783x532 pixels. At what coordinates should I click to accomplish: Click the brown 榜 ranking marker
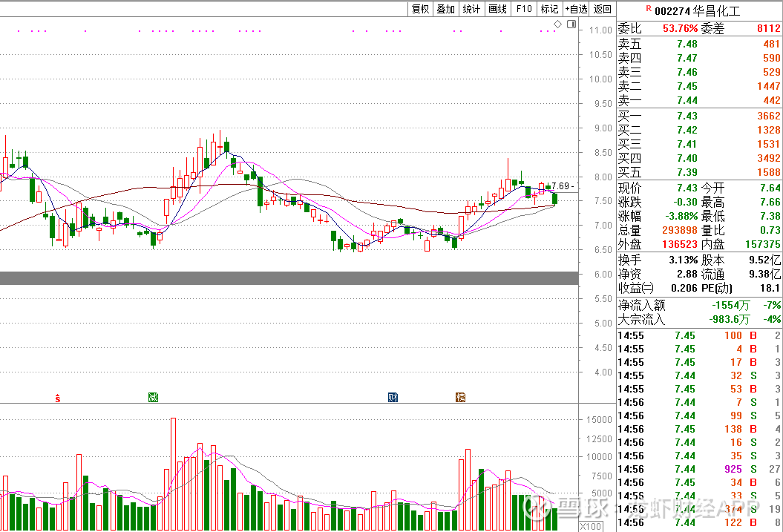click(460, 398)
